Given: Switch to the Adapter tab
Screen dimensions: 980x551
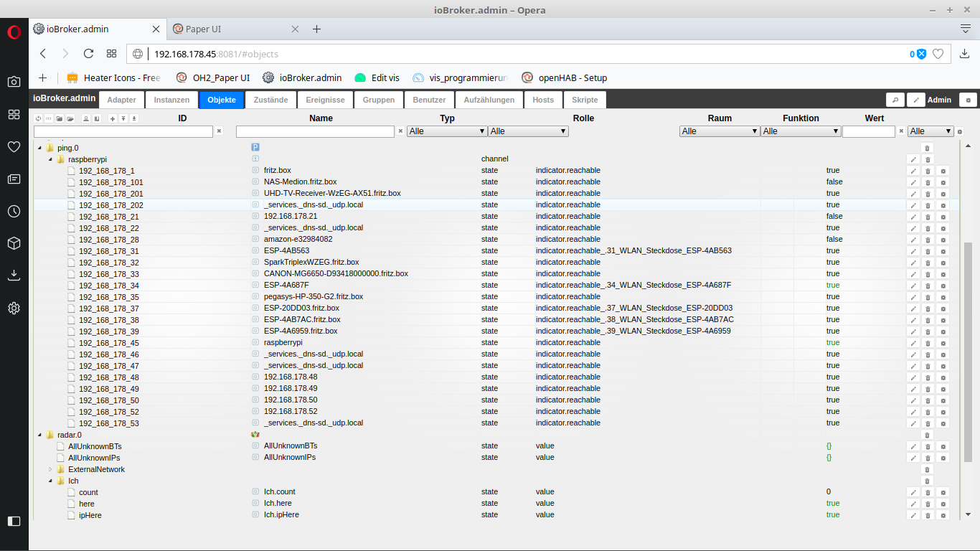Looking at the screenshot, I should pos(121,100).
